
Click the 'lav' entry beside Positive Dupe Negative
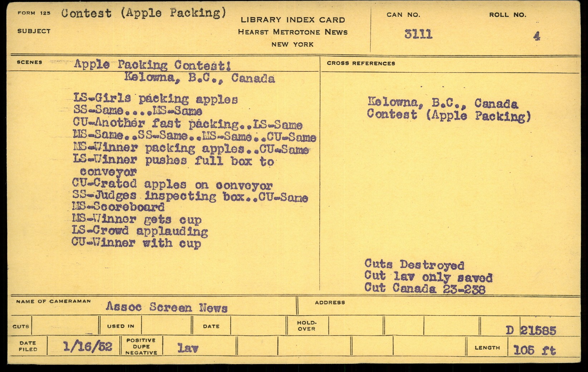point(188,348)
